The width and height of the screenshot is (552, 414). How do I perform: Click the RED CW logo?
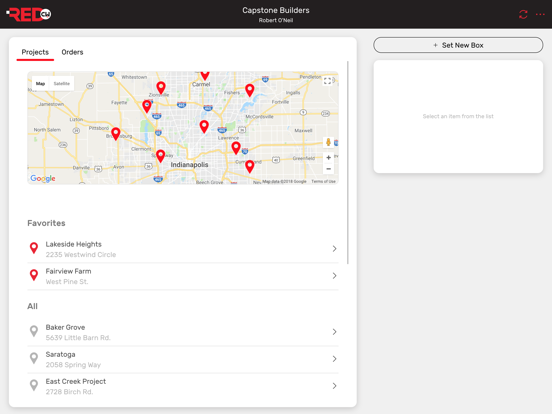(29, 14)
